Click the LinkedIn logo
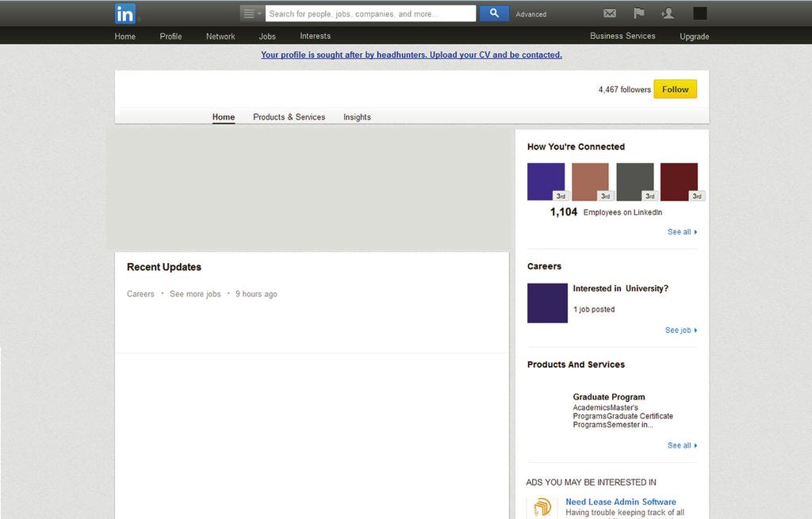 click(124, 14)
